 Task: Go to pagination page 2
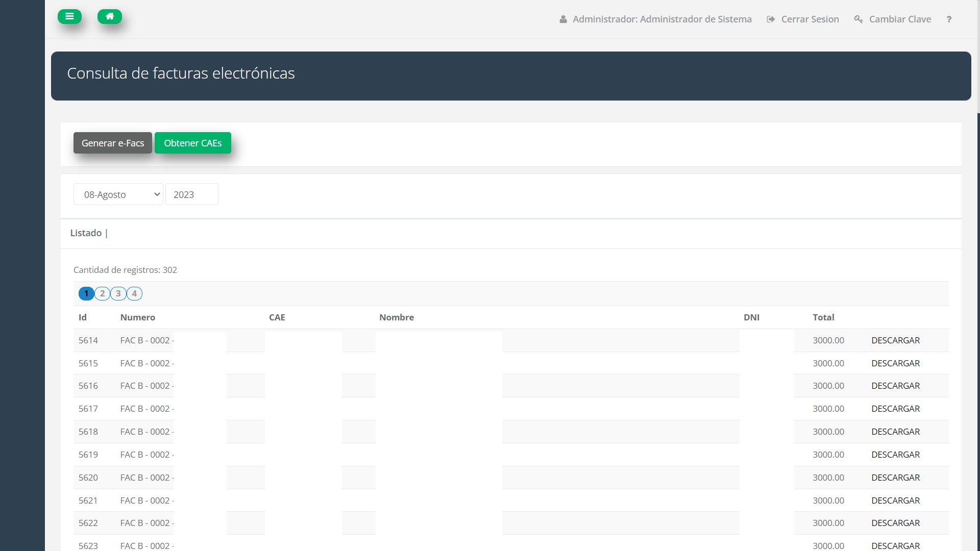[102, 293]
